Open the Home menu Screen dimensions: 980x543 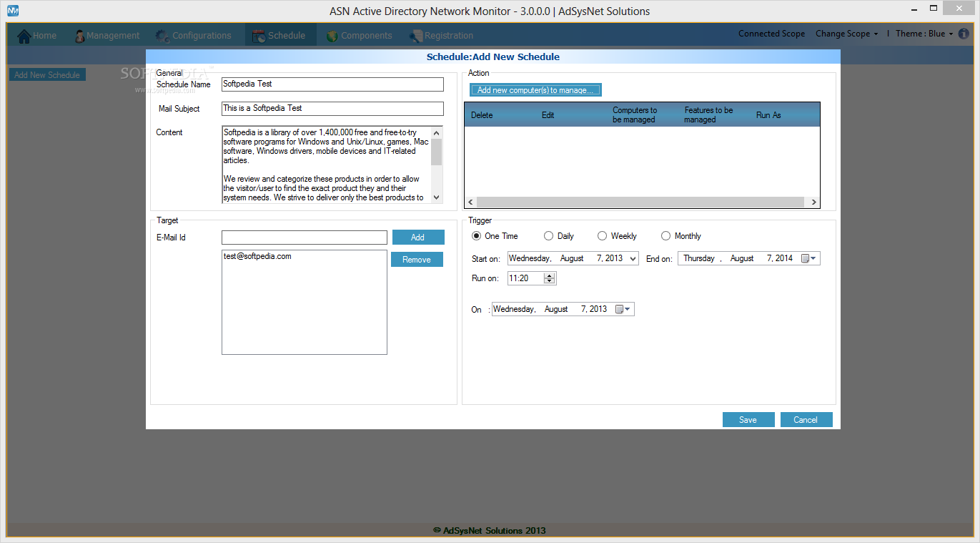pyautogui.click(x=37, y=36)
